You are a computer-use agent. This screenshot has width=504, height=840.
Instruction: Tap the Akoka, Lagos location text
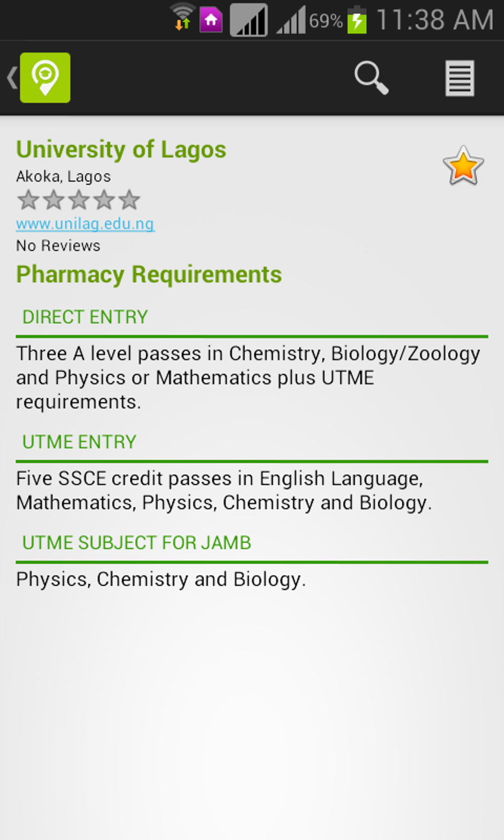tap(63, 176)
